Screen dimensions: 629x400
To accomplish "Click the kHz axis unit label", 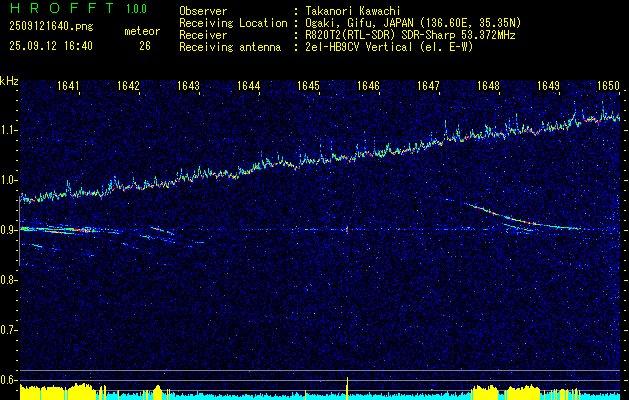I will [x=9, y=82].
